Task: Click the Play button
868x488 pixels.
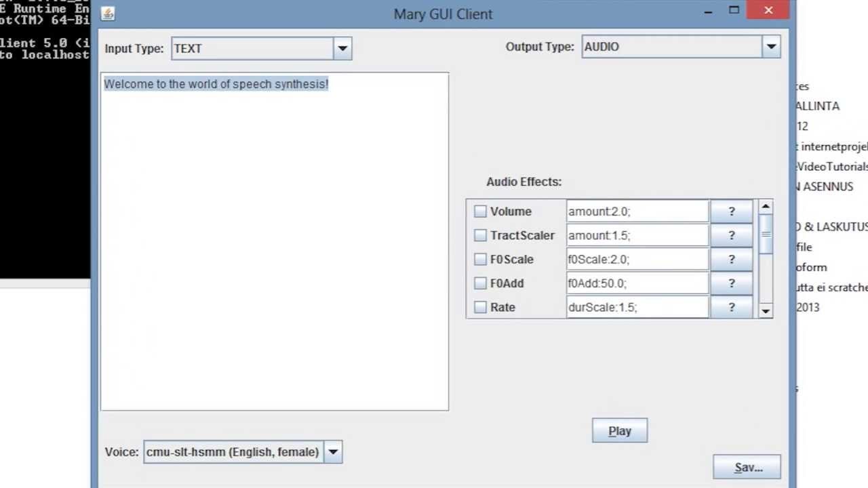Action: coord(620,430)
